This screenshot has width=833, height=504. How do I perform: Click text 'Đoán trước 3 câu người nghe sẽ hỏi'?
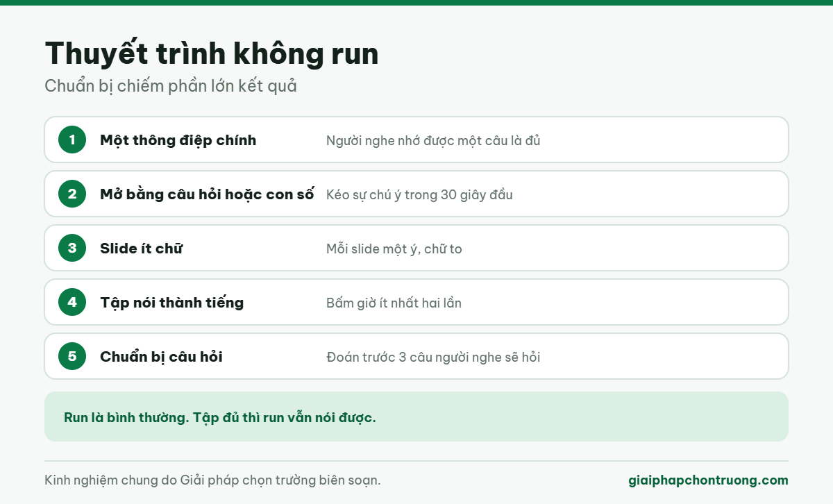(433, 357)
